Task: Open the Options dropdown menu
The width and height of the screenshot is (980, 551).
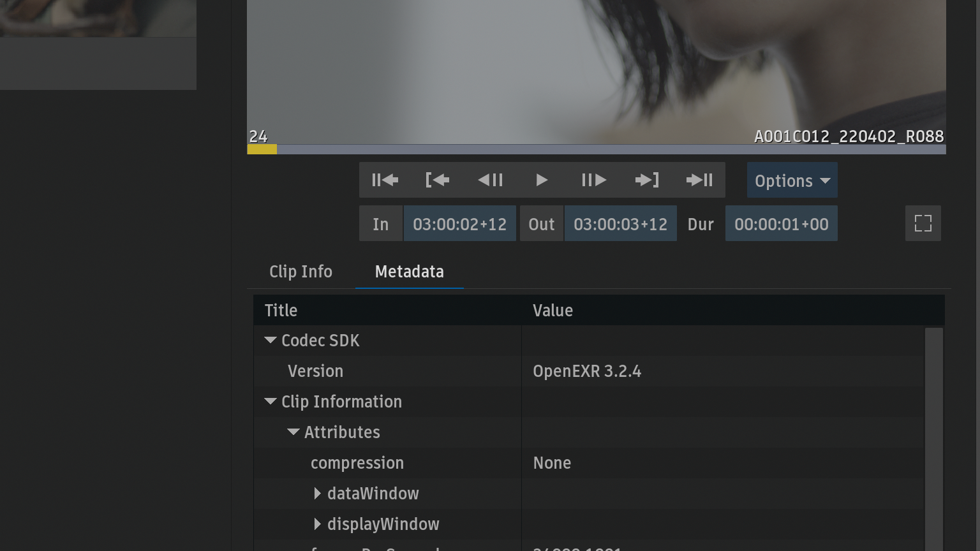Action: pyautogui.click(x=792, y=180)
